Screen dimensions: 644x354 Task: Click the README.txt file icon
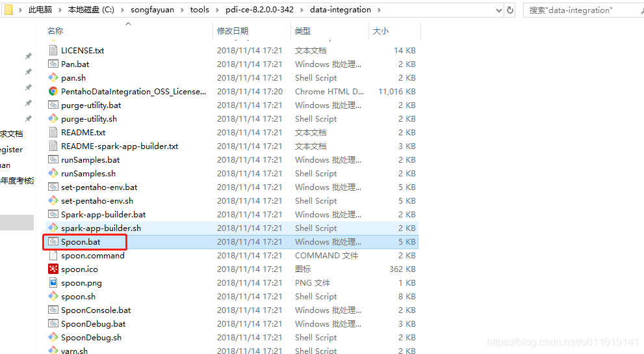point(53,132)
